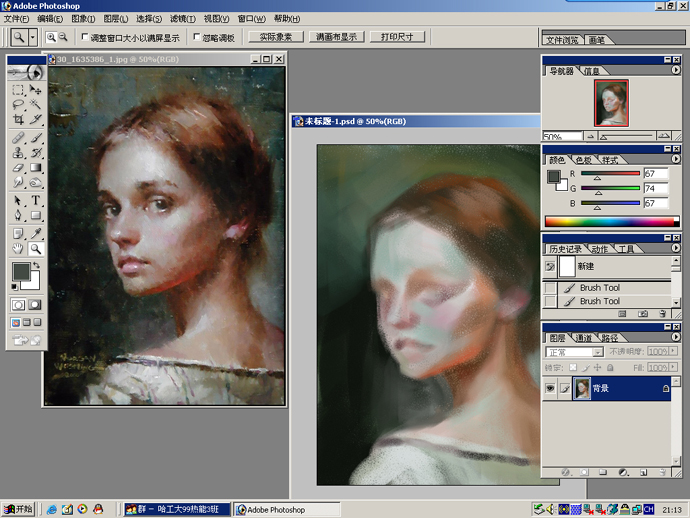The image size is (690, 518).
Task: Switch to Edit in Standard Mode
Action: pyautogui.click(x=18, y=305)
